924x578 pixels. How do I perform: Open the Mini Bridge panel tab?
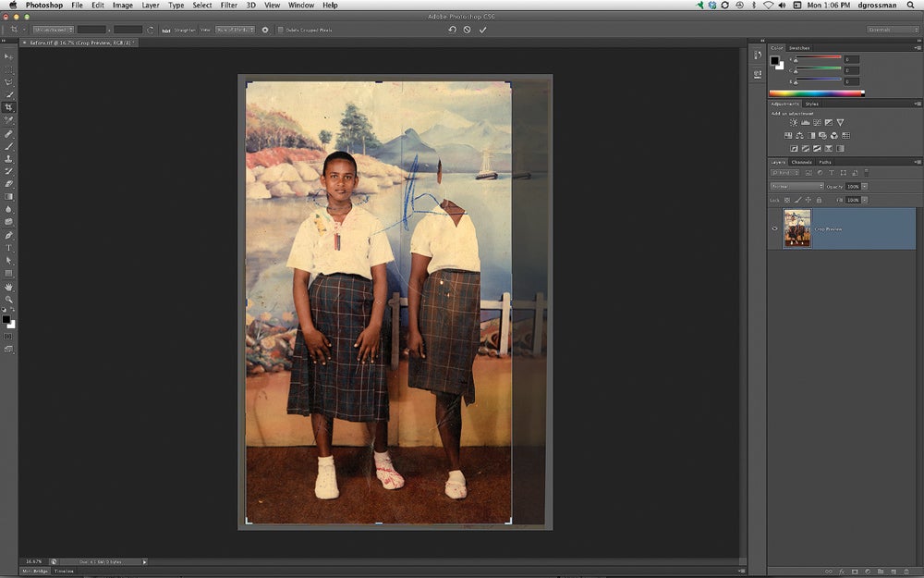(x=35, y=571)
